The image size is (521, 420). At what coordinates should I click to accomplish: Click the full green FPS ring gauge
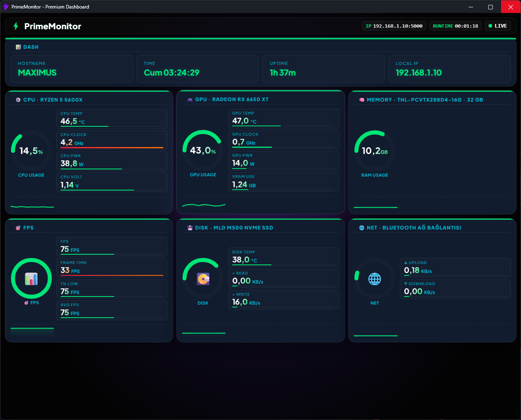(31, 279)
